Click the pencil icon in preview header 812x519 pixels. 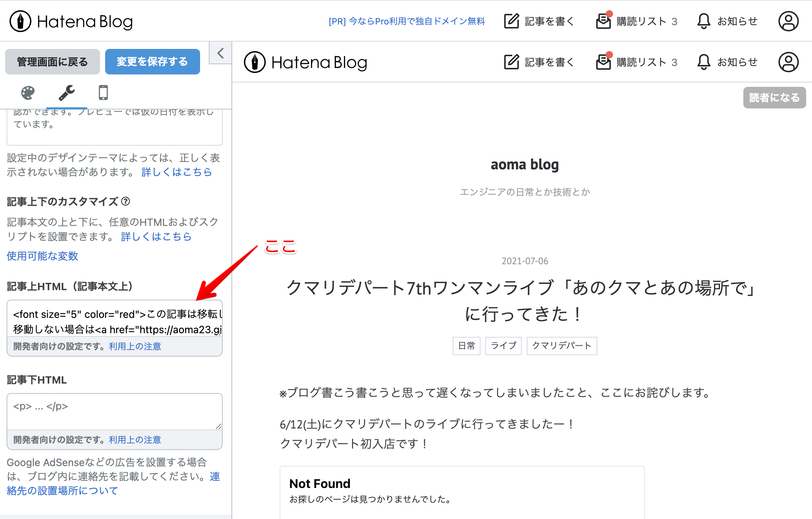[512, 62]
